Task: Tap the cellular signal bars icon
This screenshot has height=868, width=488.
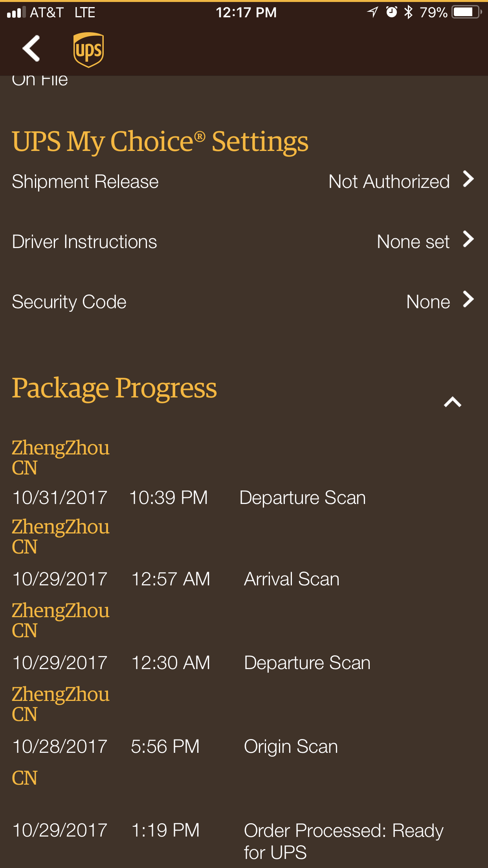Action: [16, 13]
